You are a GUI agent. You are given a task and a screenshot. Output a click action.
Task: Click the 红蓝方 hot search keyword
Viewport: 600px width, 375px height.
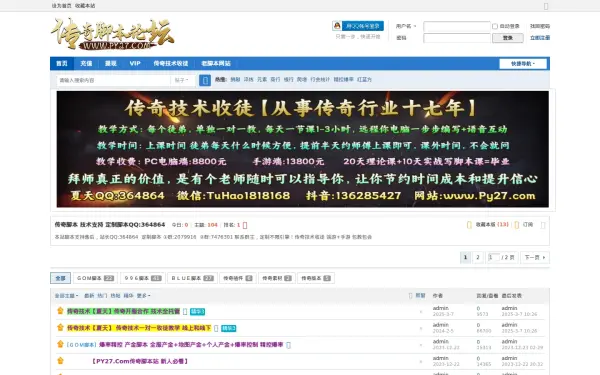(364, 80)
